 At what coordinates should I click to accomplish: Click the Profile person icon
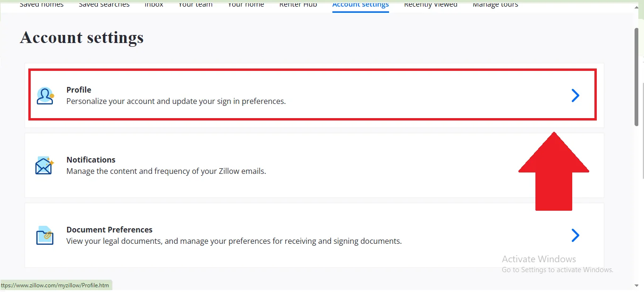click(x=45, y=96)
